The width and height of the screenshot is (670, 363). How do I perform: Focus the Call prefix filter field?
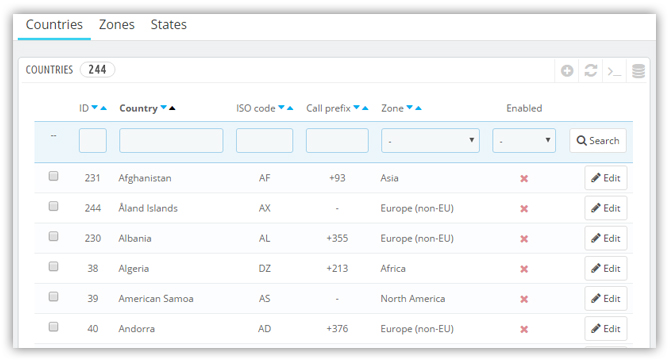(337, 141)
